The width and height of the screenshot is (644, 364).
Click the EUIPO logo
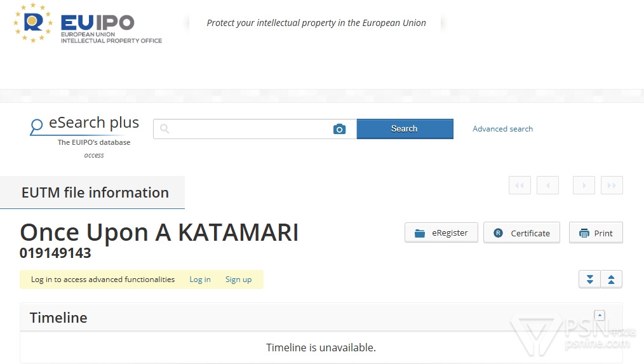point(88,24)
